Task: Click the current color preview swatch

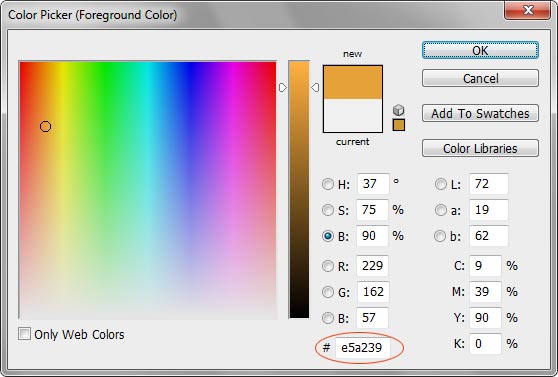Action: point(353,115)
